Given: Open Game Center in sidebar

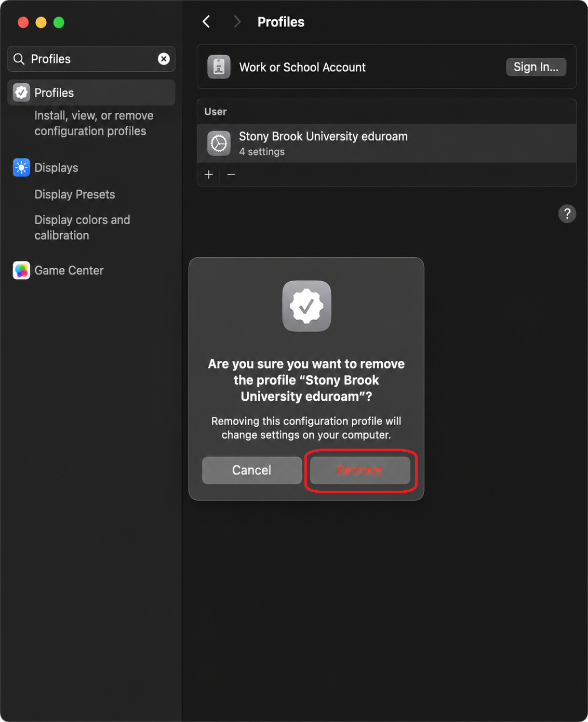Looking at the screenshot, I should pyautogui.click(x=69, y=270).
